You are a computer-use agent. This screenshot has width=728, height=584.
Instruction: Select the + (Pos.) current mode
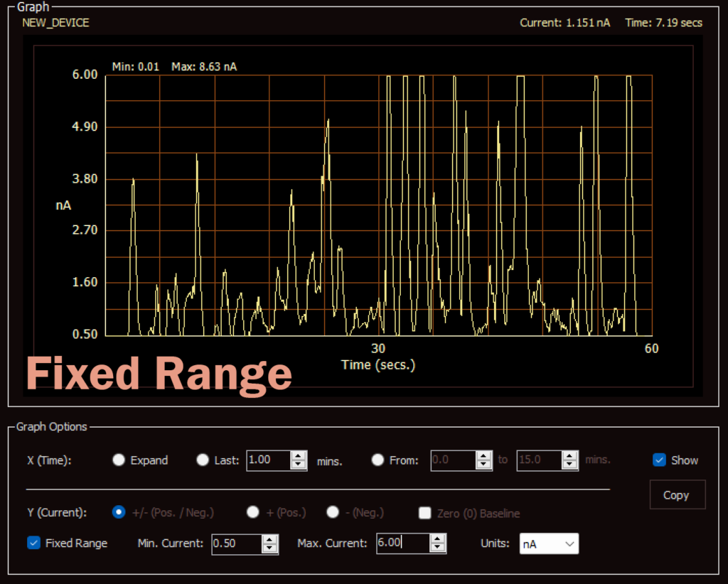[x=253, y=512]
